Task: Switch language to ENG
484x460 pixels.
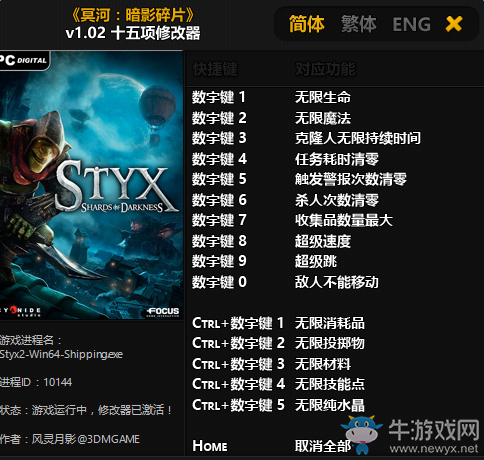Action: click(411, 24)
